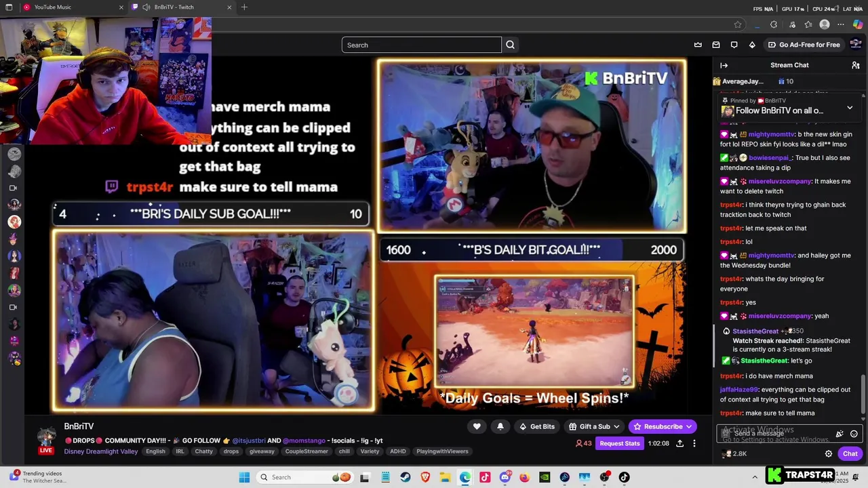Click the favorites star in address bar
Viewport: 868px width, 488px height.
738,24
